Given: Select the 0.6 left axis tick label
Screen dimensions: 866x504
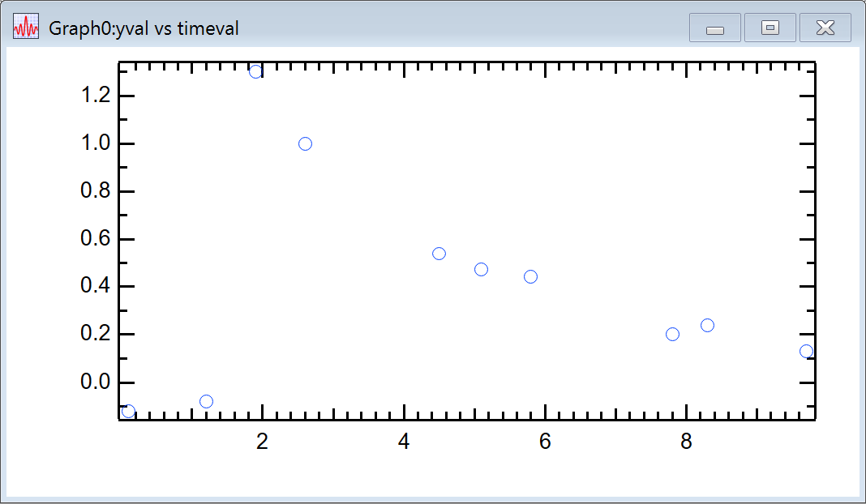Looking at the screenshot, I should (x=95, y=239).
